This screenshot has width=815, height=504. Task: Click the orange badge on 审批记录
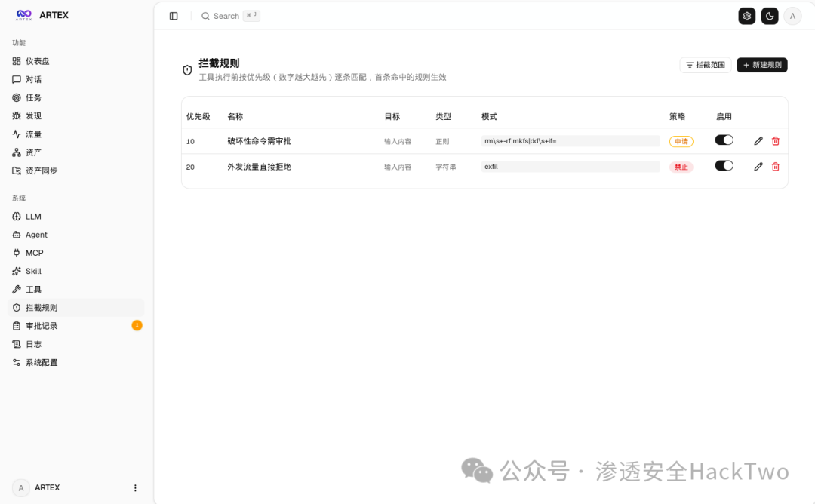pos(137,325)
